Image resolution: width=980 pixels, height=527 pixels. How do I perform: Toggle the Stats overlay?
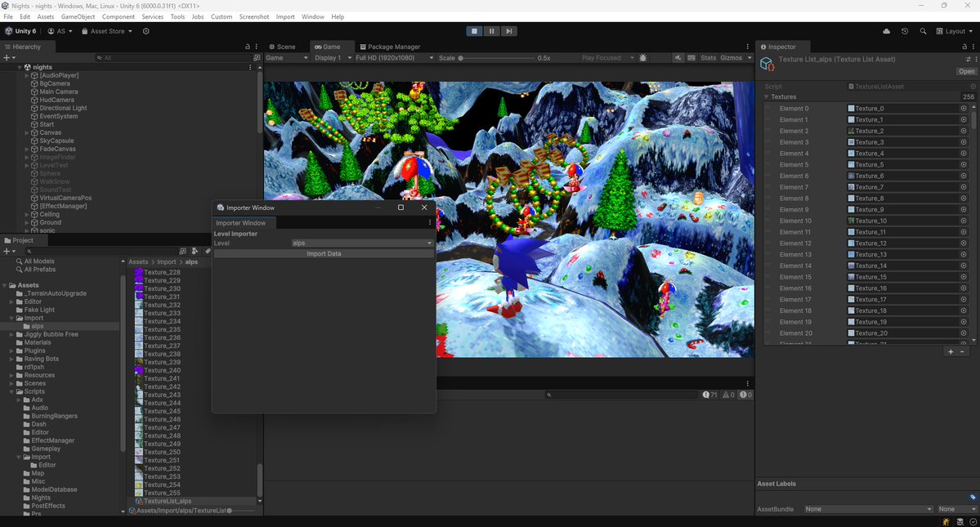click(708, 58)
